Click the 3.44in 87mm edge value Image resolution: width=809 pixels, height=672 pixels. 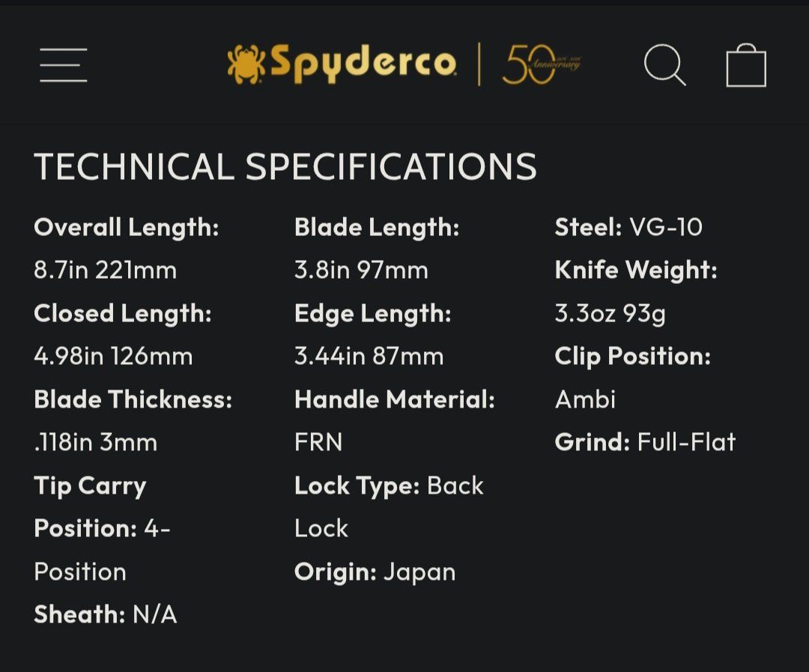[x=369, y=356]
